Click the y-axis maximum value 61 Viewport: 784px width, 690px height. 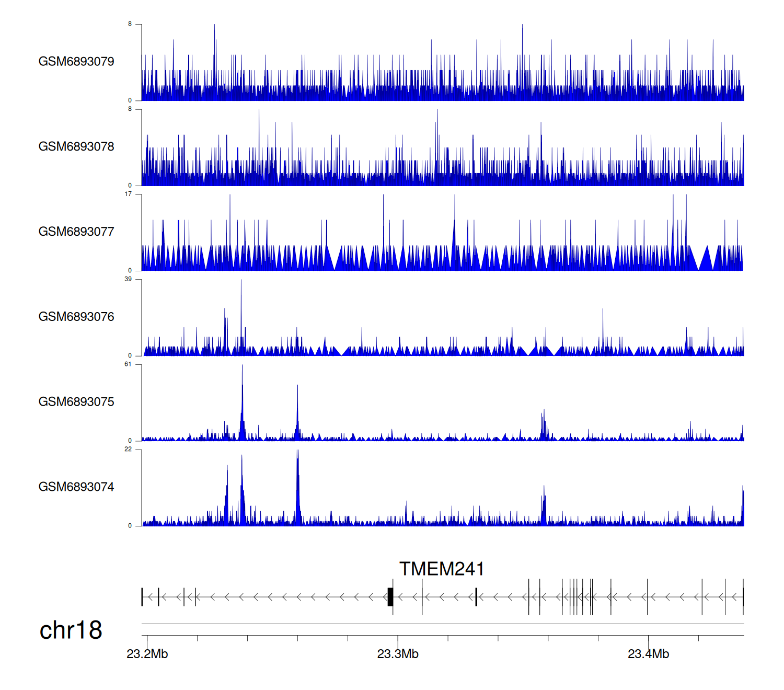128,364
